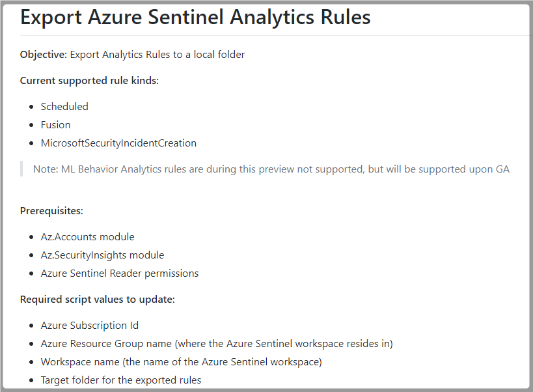Click the bullet point before "Scheduled"
The width and height of the screenshot is (533, 392).
tap(31, 107)
